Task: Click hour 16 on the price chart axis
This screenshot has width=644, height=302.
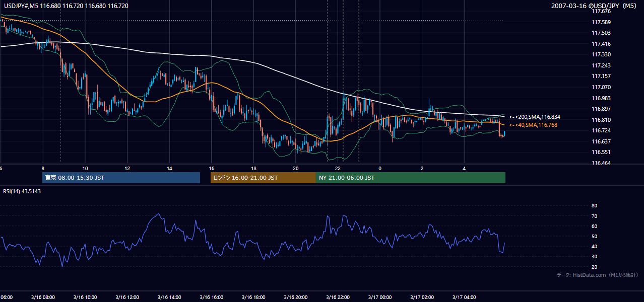Action: pyautogui.click(x=212, y=168)
